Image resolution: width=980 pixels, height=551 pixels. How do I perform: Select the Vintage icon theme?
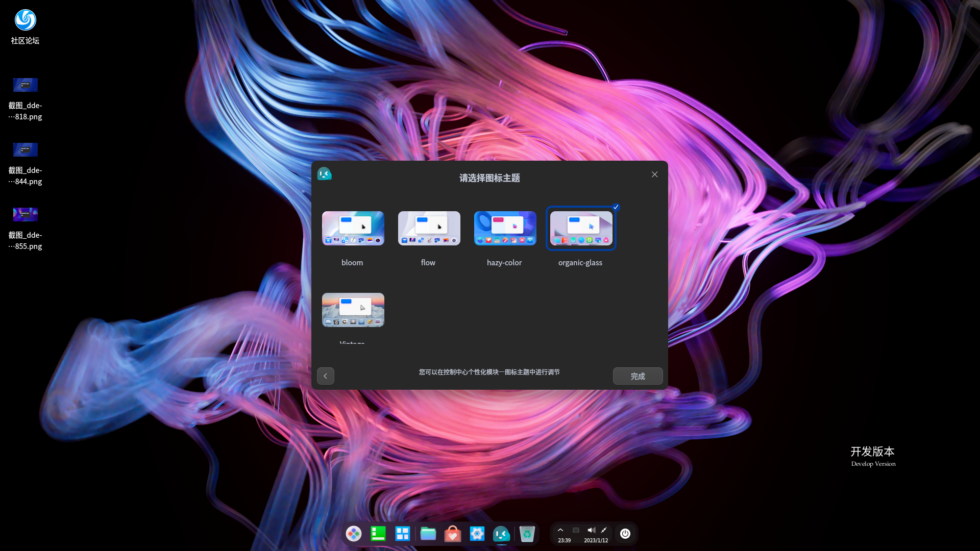[x=353, y=310]
